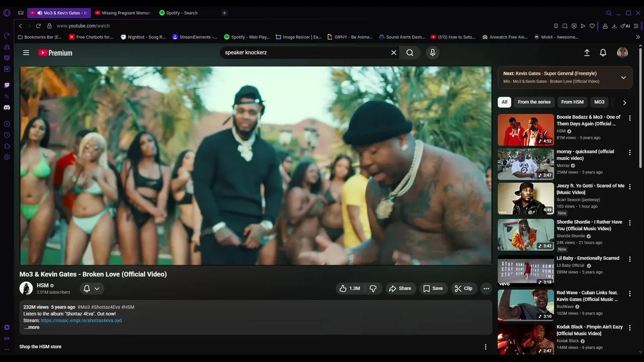Open Boosie Badazz & Mo3 video thumbnail
The width and height of the screenshot is (644, 362).
(x=526, y=130)
